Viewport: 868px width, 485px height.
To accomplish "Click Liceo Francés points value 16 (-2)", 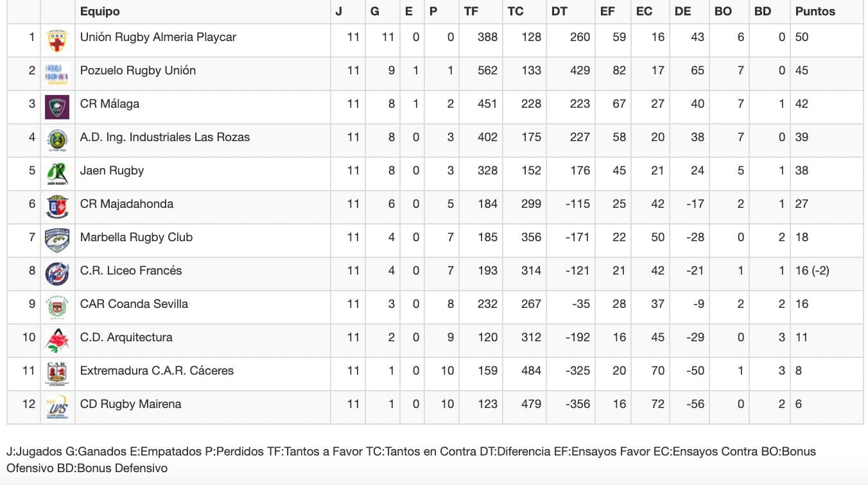I will click(812, 271).
